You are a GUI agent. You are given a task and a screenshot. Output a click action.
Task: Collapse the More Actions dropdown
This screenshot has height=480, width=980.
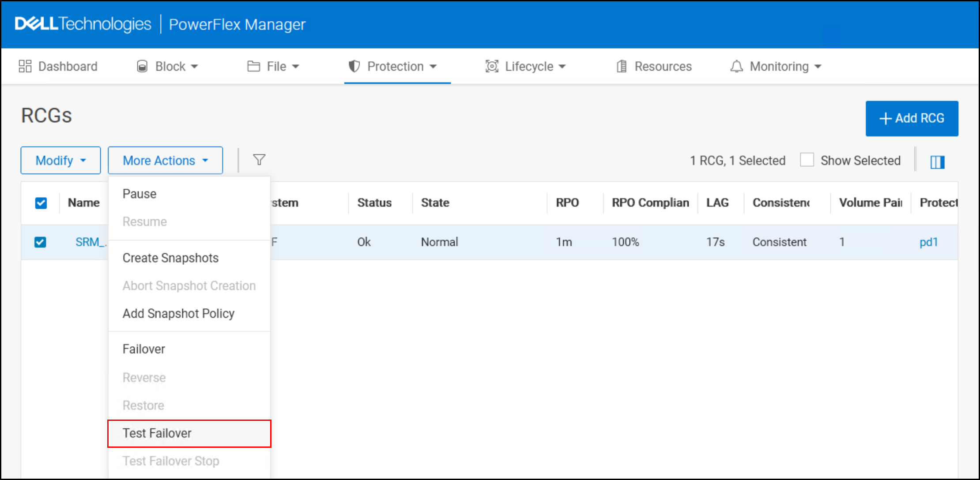point(166,160)
